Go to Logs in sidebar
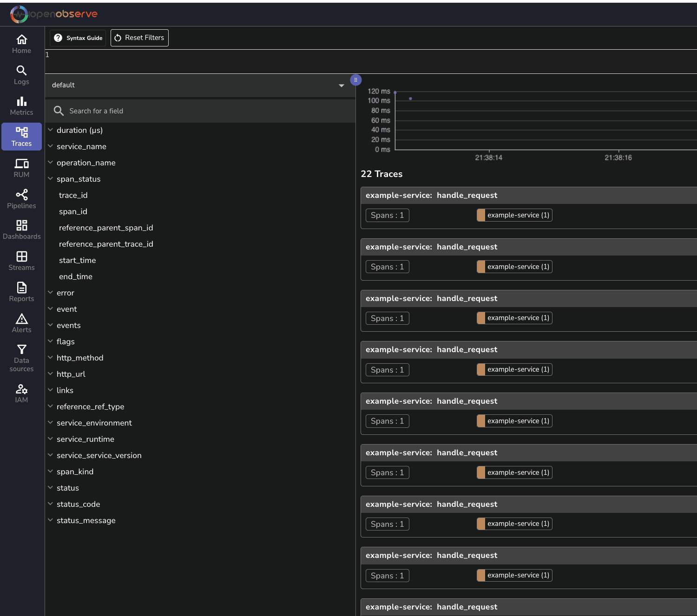The width and height of the screenshot is (697, 616). tap(21, 75)
